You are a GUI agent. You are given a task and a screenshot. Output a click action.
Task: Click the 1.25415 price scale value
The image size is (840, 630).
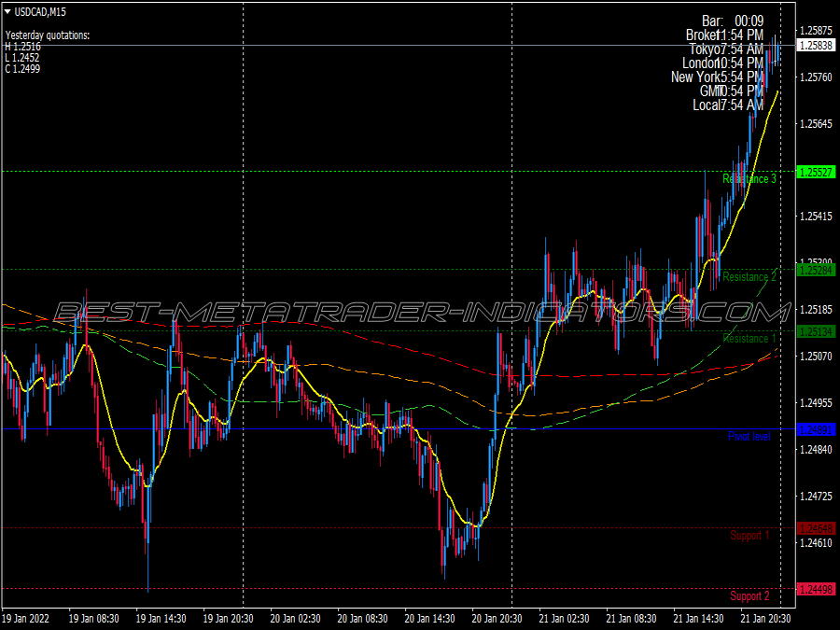pos(816,217)
